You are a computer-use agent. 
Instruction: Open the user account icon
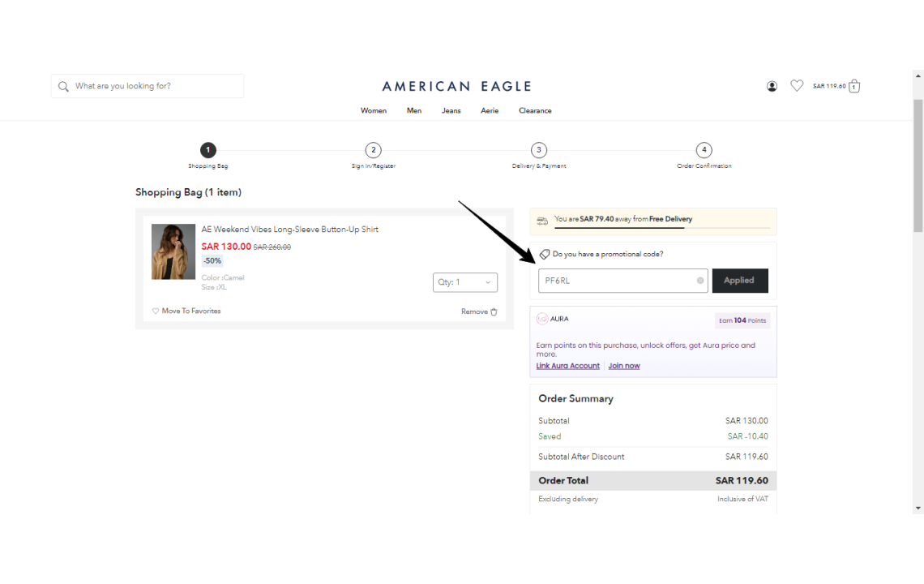click(772, 86)
